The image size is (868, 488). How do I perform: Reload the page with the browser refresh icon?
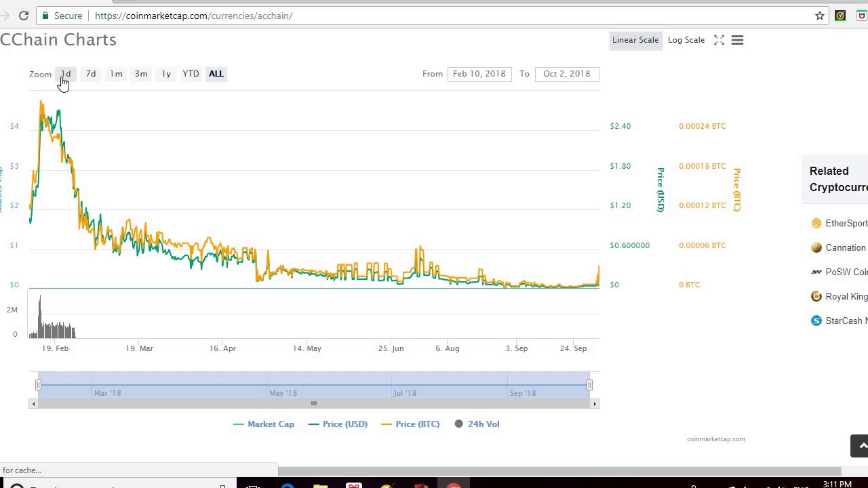point(24,16)
